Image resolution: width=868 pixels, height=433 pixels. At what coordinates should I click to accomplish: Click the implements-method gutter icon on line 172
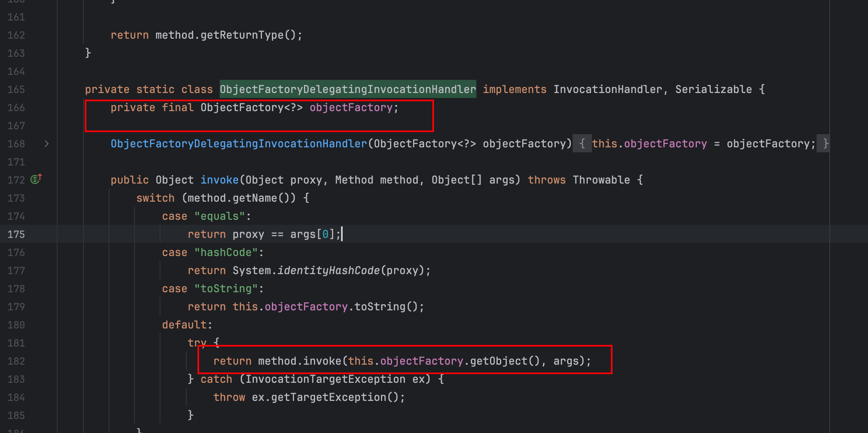pos(36,179)
